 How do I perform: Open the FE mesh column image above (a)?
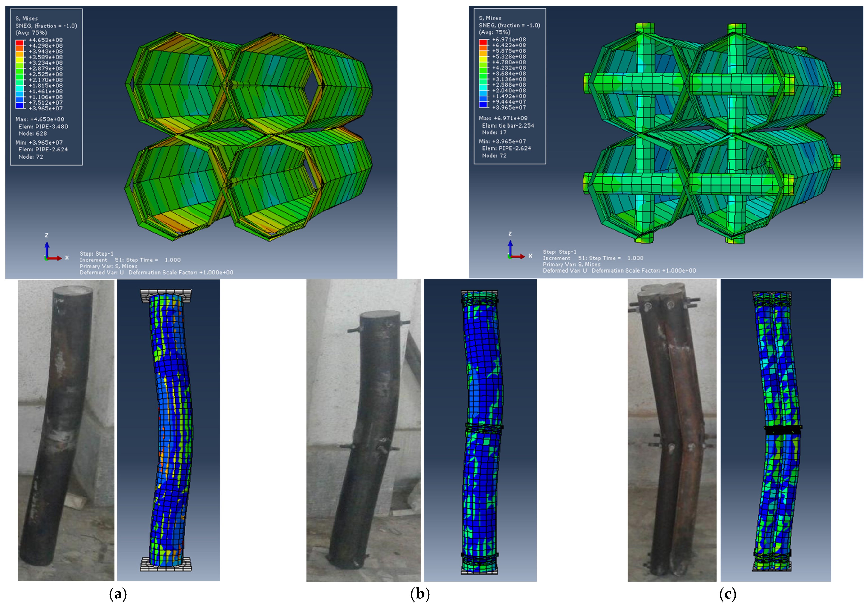point(168,430)
